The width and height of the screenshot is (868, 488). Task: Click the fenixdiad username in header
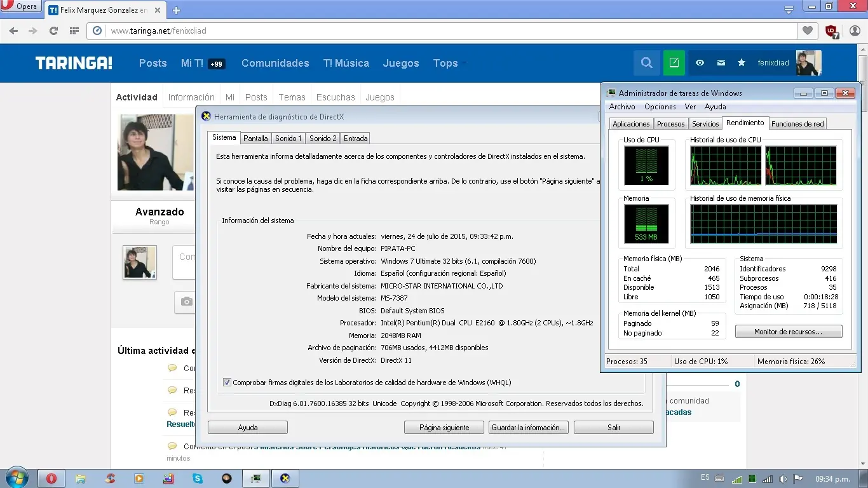[x=773, y=63]
